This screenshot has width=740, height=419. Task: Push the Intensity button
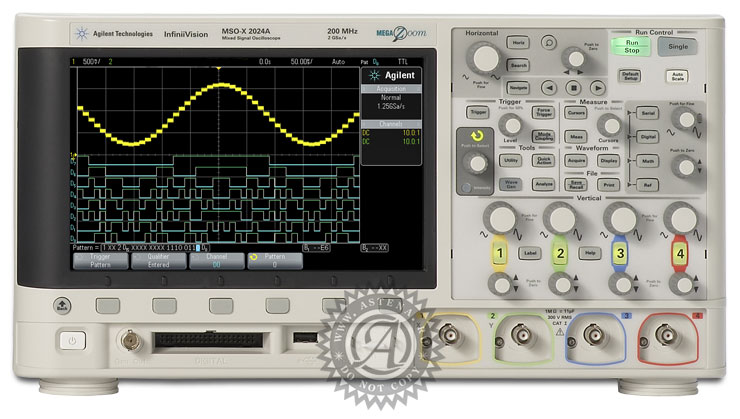(466, 187)
